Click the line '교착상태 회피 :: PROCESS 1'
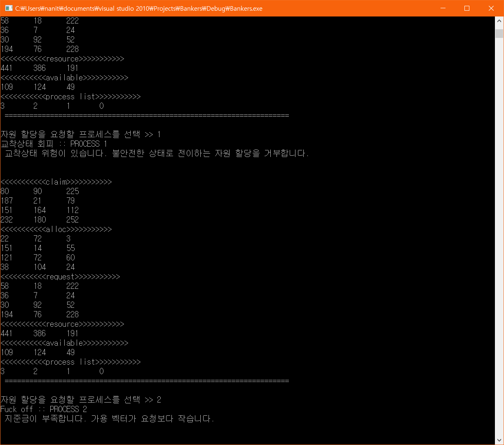The width and height of the screenshot is (504, 445). (54, 144)
